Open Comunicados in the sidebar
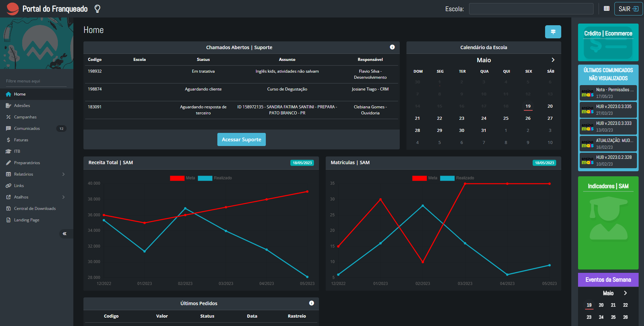Viewport: 644px width, 326px height. 27,129
